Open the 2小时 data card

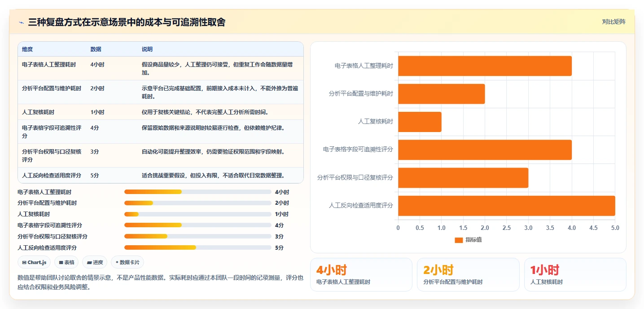click(468, 274)
